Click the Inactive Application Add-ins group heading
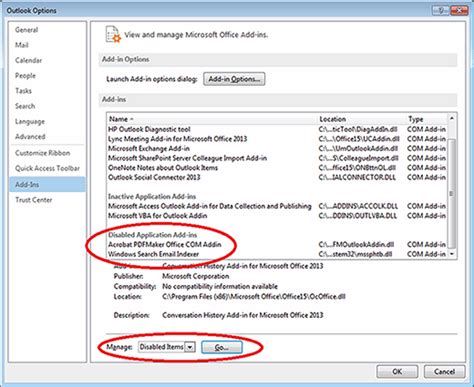The height and width of the screenshot is (387, 474). 152,197
